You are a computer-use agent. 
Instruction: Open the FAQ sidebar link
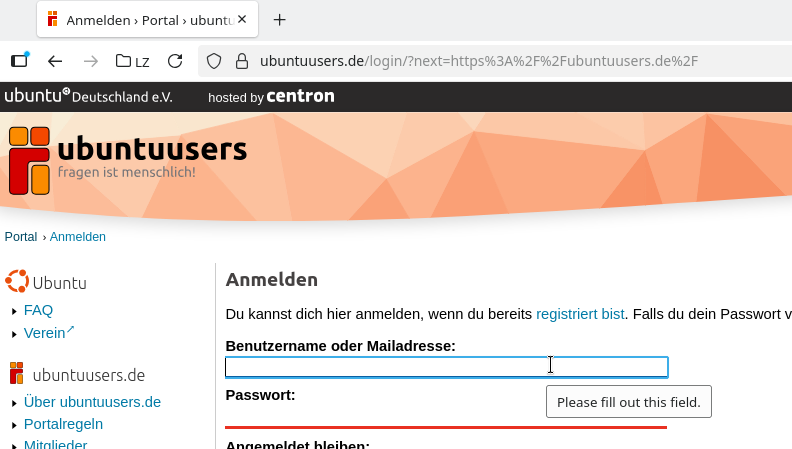pyautogui.click(x=38, y=310)
